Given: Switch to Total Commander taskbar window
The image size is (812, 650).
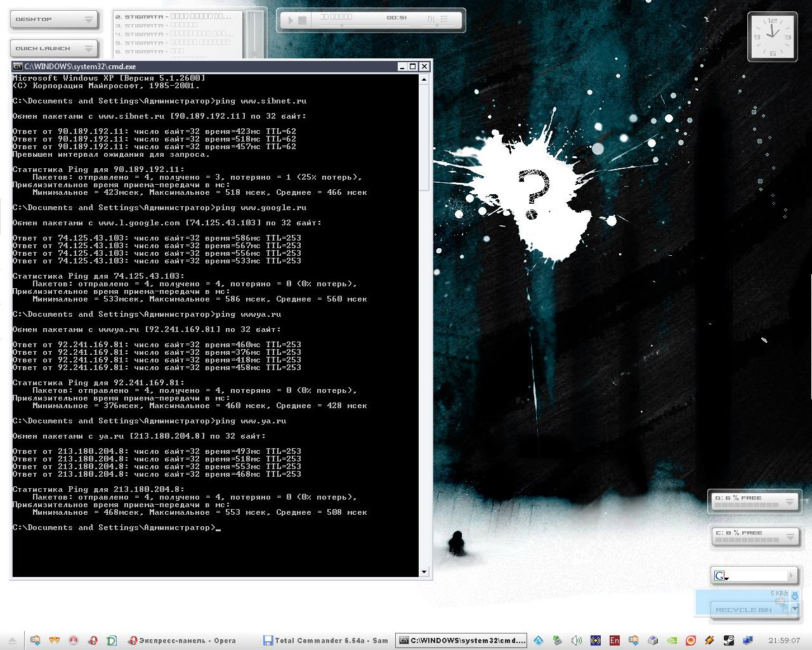Looking at the screenshot, I should pyautogui.click(x=326, y=640).
